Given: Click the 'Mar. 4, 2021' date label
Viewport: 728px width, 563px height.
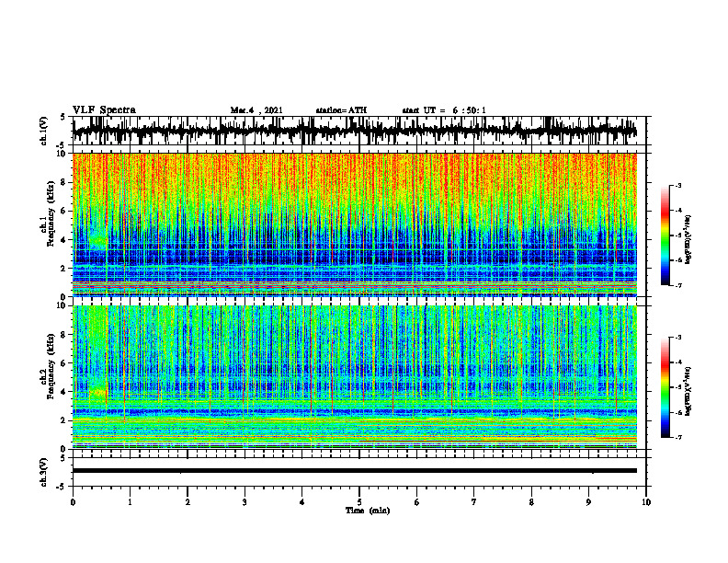Looking at the screenshot, I should pos(256,110).
